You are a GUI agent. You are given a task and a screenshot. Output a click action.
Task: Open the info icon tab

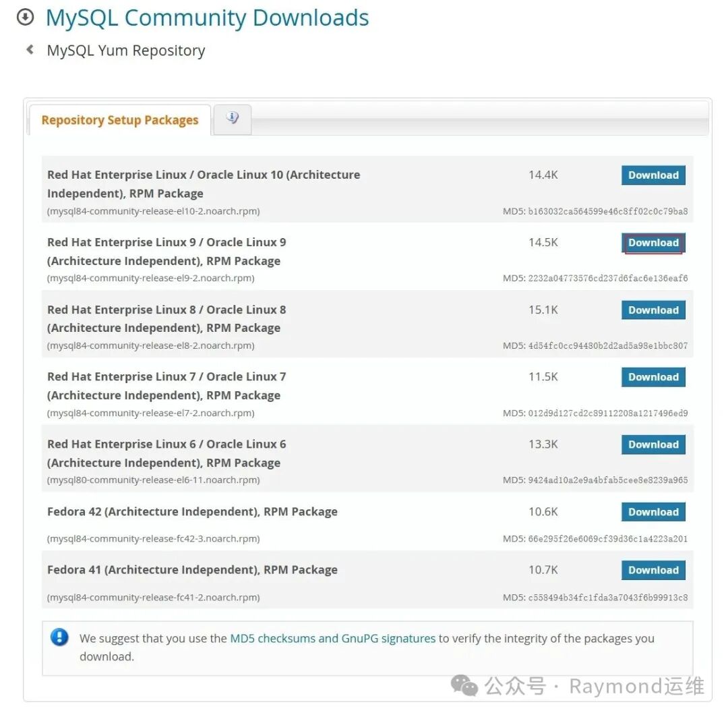tap(233, 118)
